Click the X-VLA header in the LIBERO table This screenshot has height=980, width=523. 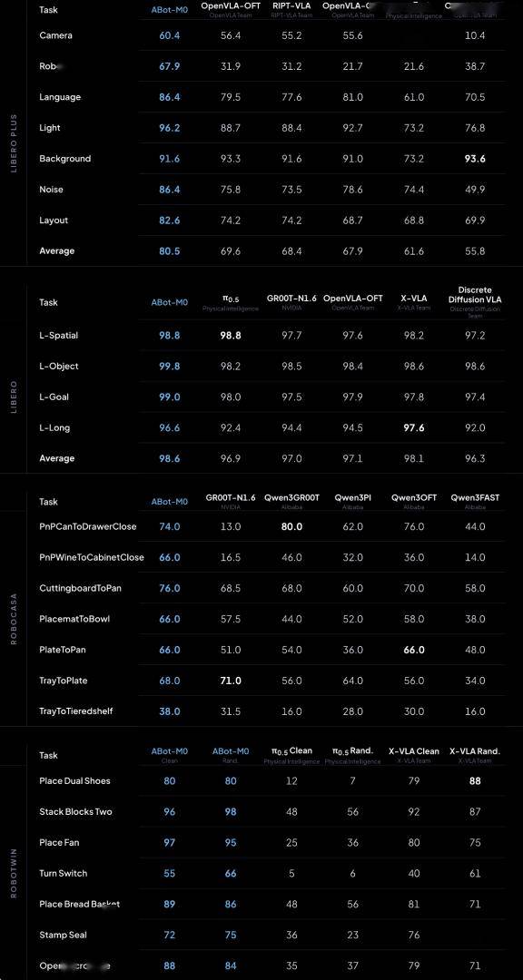point(414,299)
